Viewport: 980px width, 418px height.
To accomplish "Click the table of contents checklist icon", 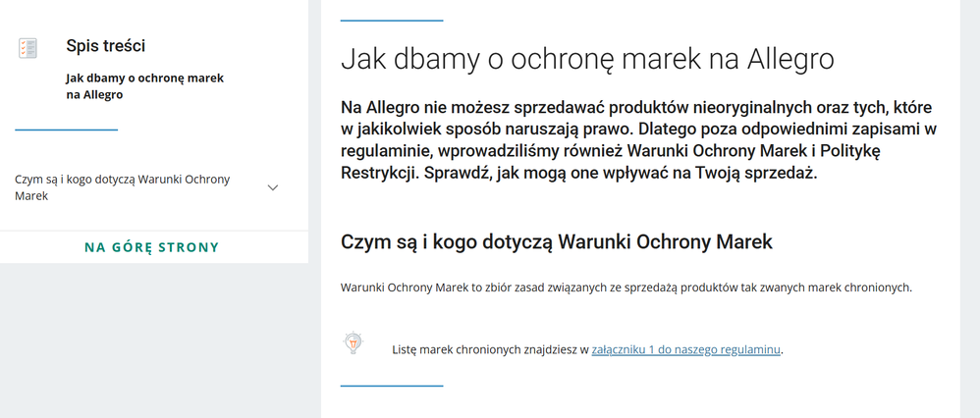I will (x=28, y=48).
